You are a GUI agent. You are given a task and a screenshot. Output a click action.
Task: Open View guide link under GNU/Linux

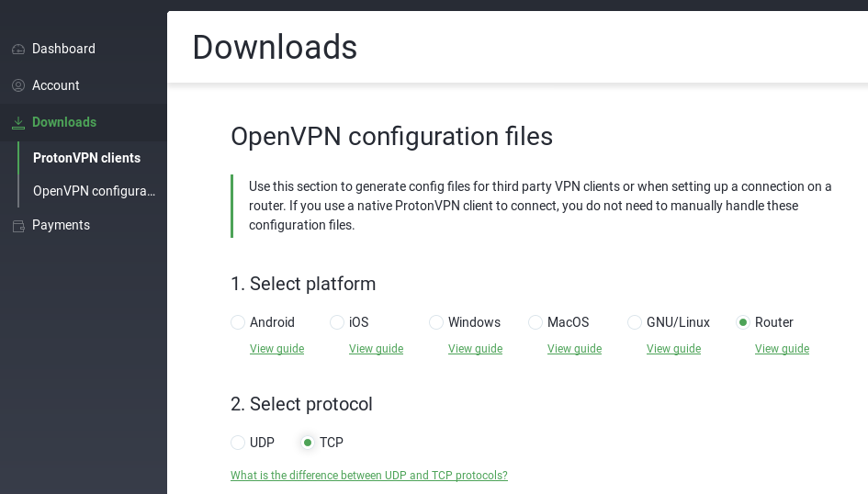[x=673, y=349]
